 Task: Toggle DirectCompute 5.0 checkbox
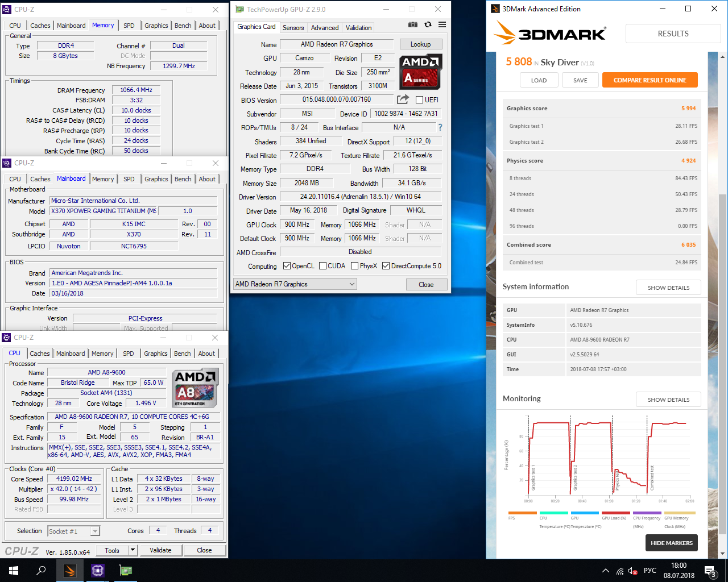click(386, 266)
